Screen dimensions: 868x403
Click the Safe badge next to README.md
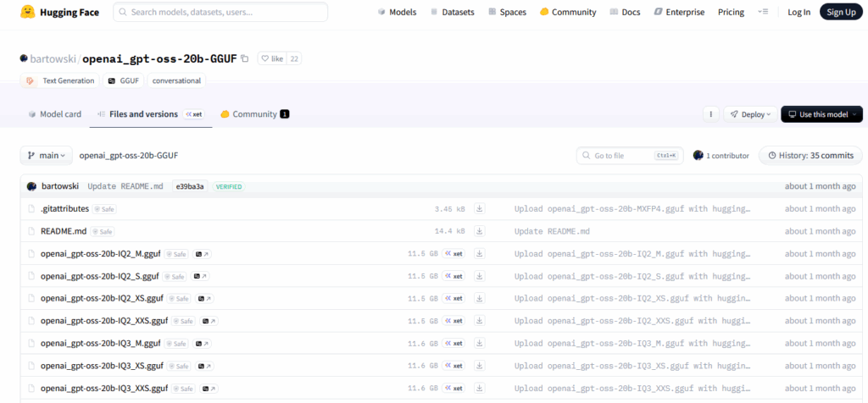pos(103,232)
